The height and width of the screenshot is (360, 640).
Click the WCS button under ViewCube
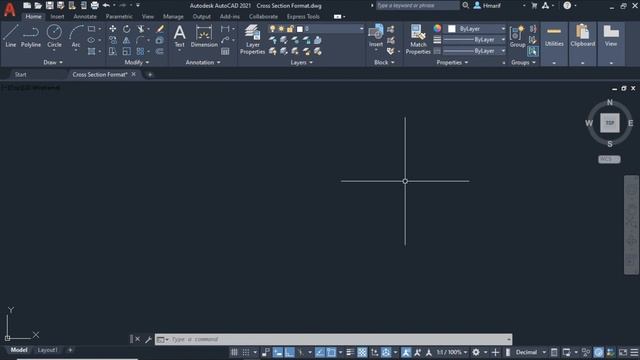[x=609, y=159]
